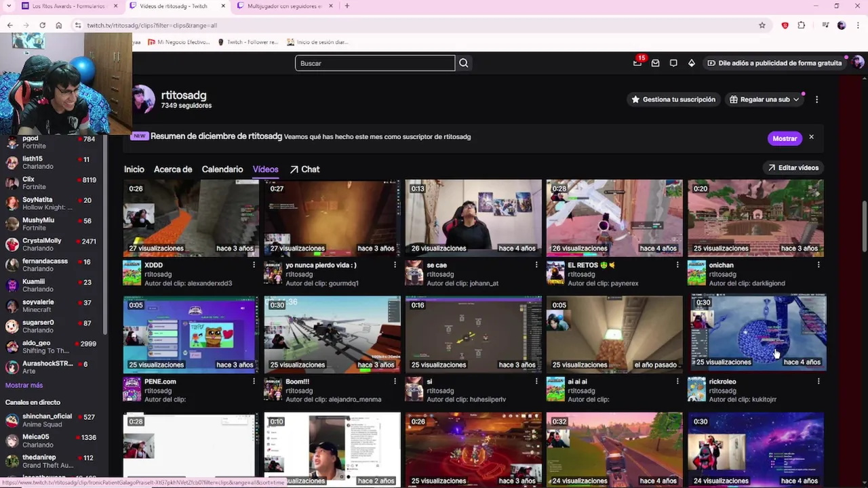Click the rtitosadg channel avatar

(x=142, y=99)
